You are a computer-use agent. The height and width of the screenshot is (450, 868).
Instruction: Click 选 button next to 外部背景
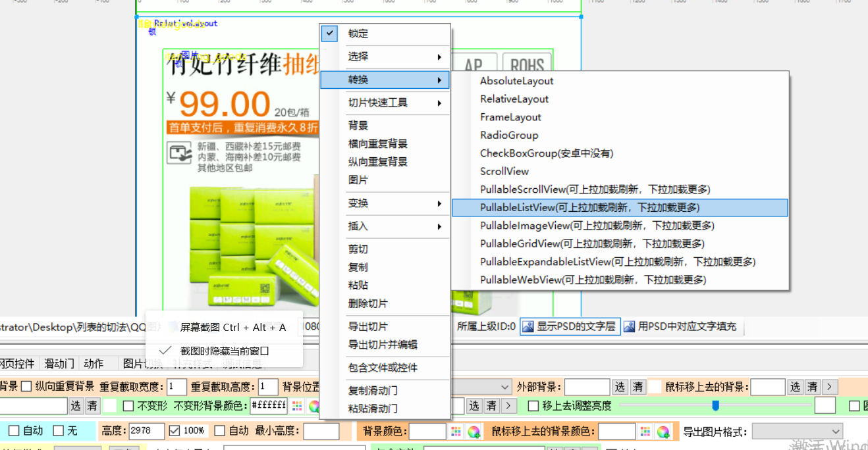(620, 387)
